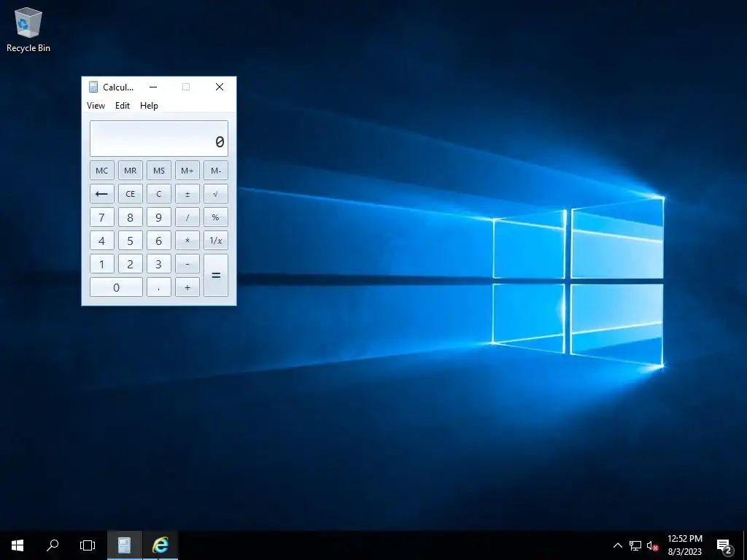Click the subtract (-) key
Viewport: 747px width, 560px height.
[187, 264]
